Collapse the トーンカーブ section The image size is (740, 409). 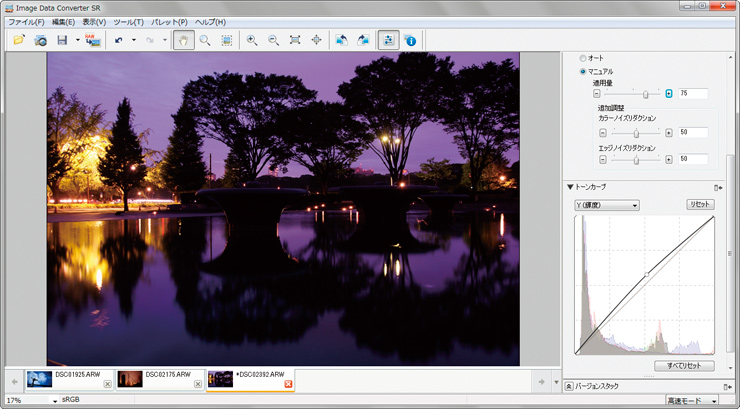coord(570,187)
